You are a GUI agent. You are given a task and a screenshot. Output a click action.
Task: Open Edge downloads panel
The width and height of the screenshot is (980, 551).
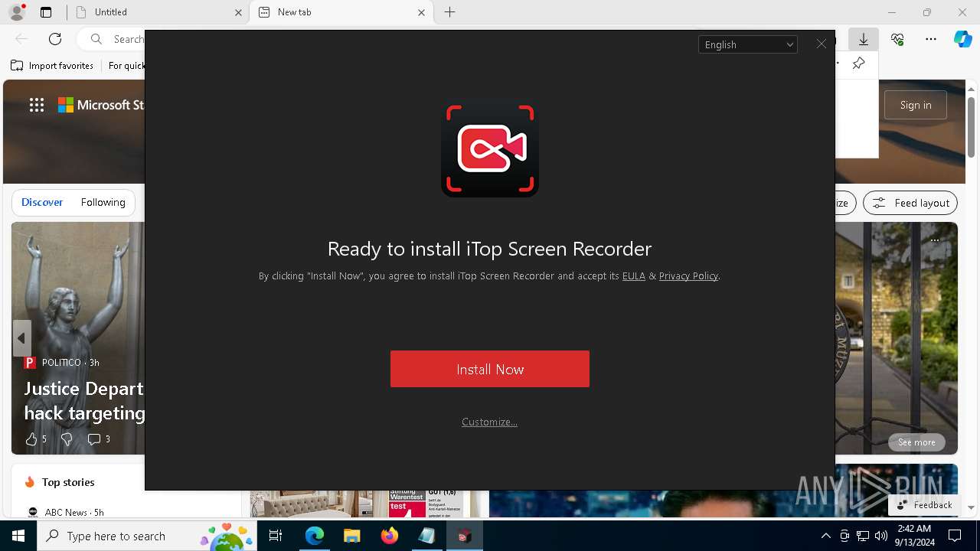[x=864, y=39]
